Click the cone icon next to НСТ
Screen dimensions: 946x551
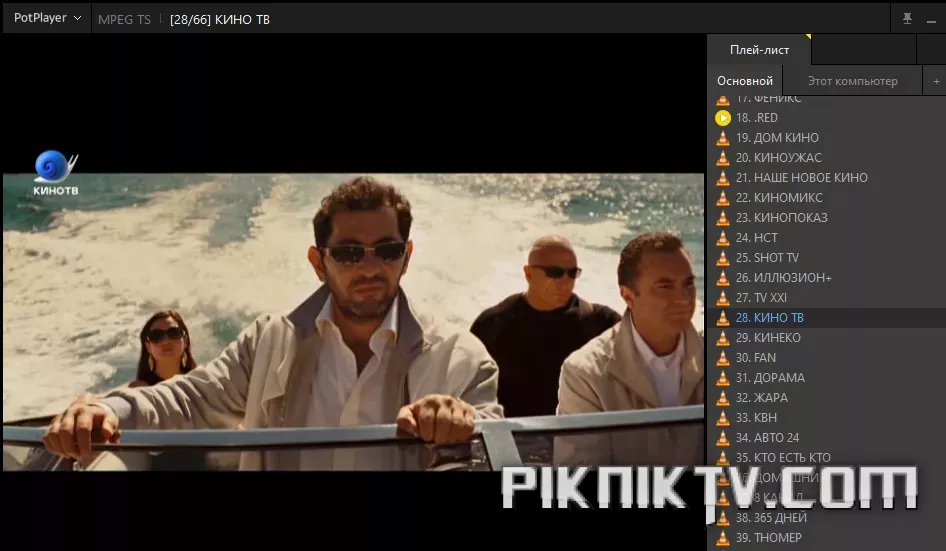point(723,237)
